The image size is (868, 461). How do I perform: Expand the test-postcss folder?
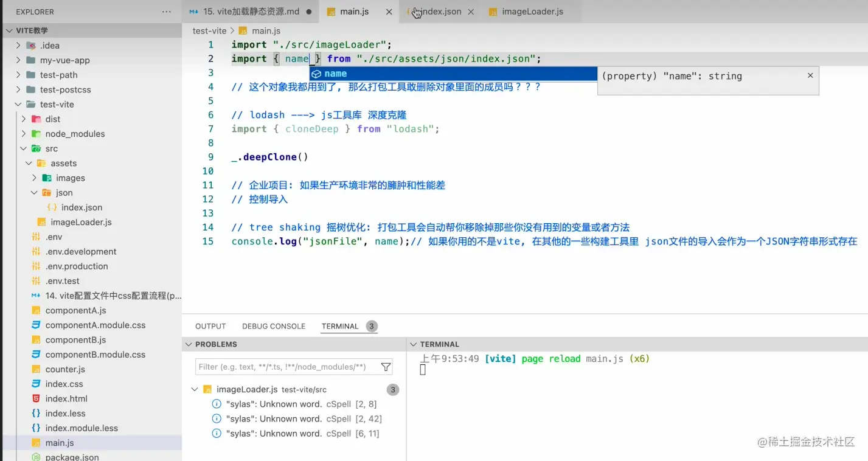18,89
